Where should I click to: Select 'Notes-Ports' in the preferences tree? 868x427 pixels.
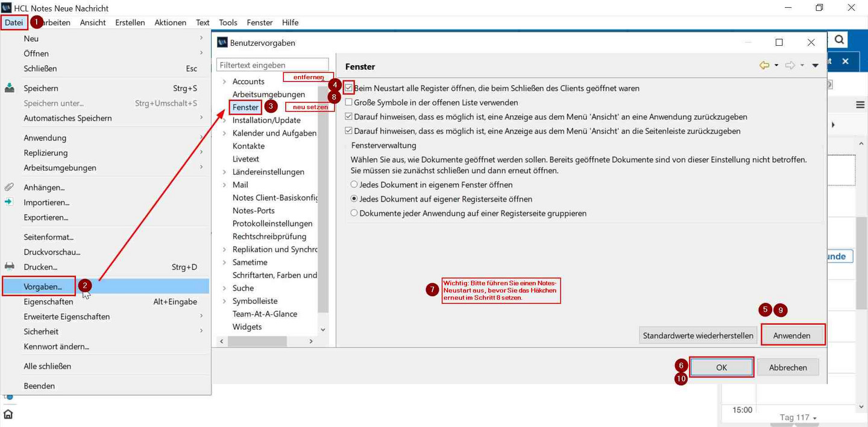(x=254, y=210)
